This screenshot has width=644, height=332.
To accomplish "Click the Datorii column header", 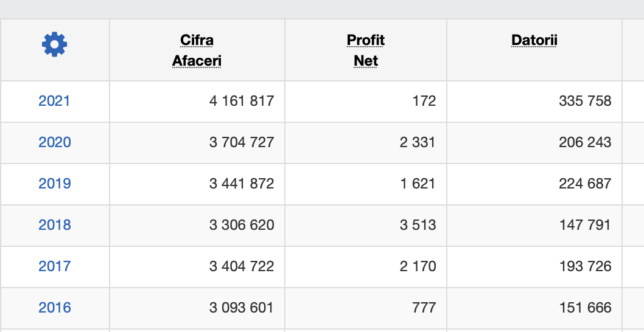I will point(534,41).
